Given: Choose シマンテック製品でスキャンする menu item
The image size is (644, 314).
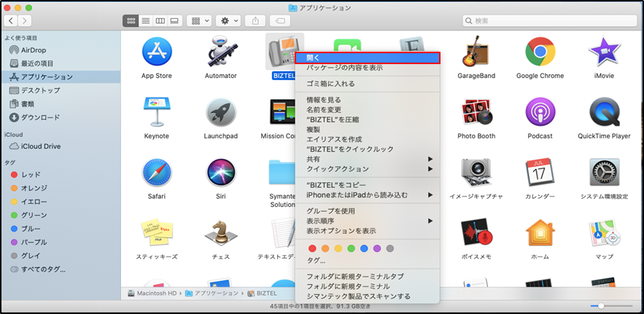Looking at the screenshot, I should pyautogui.click(x=367, y=296).
